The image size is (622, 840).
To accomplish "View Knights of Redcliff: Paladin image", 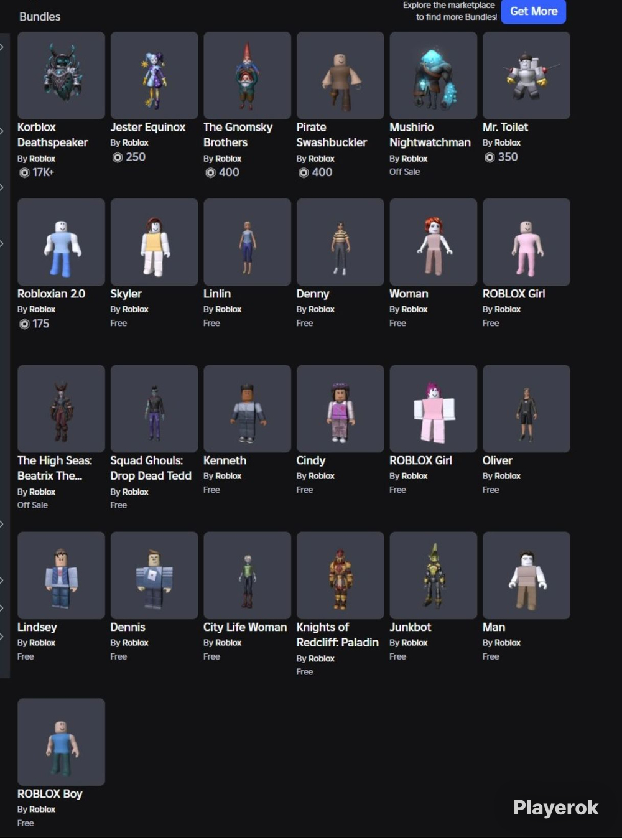I will click(340, 576).
